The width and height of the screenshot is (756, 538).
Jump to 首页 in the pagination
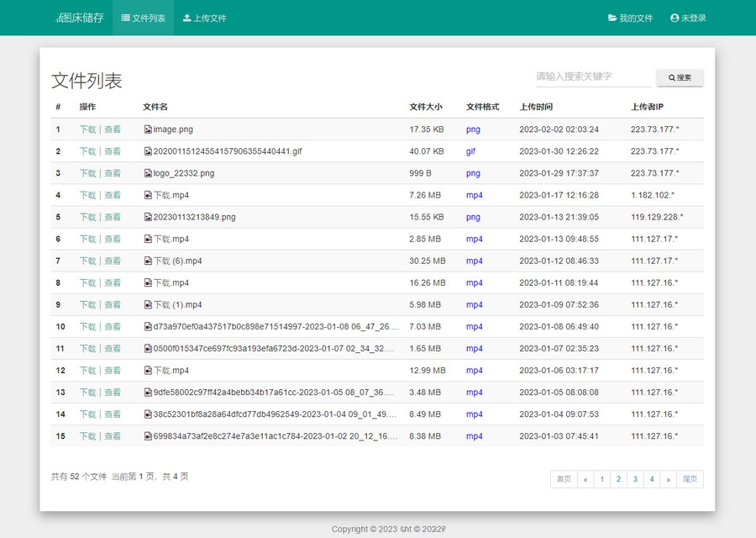click(564, 479)
